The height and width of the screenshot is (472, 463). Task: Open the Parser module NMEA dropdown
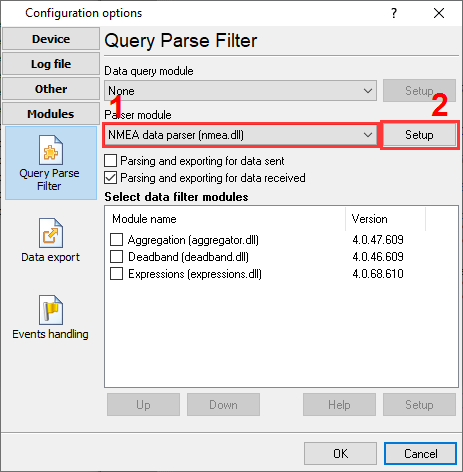[240, 135]
